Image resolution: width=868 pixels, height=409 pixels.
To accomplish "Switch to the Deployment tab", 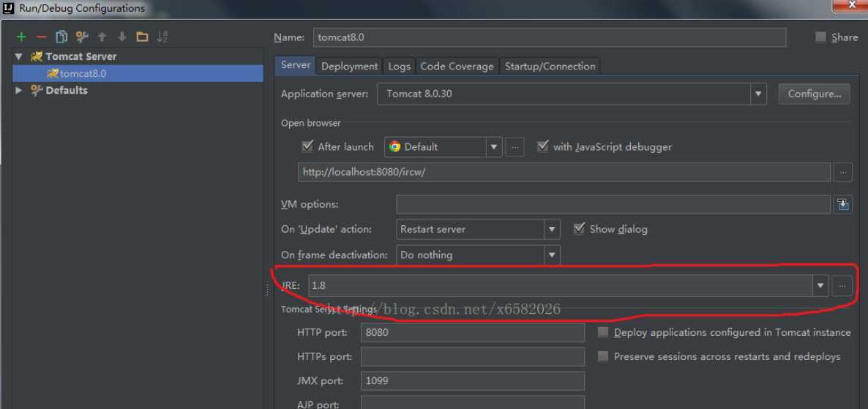I will (349, 67).
